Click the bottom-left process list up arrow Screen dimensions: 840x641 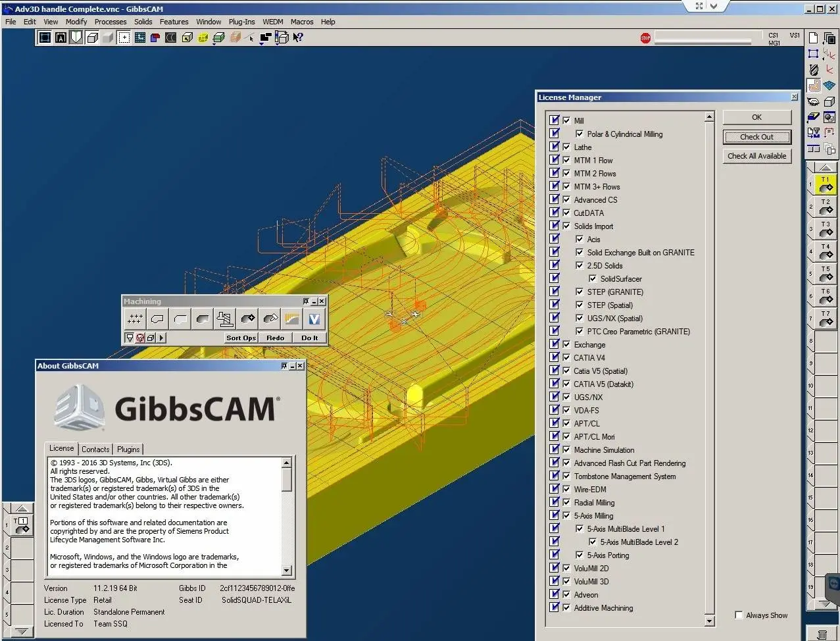[22, 508]
